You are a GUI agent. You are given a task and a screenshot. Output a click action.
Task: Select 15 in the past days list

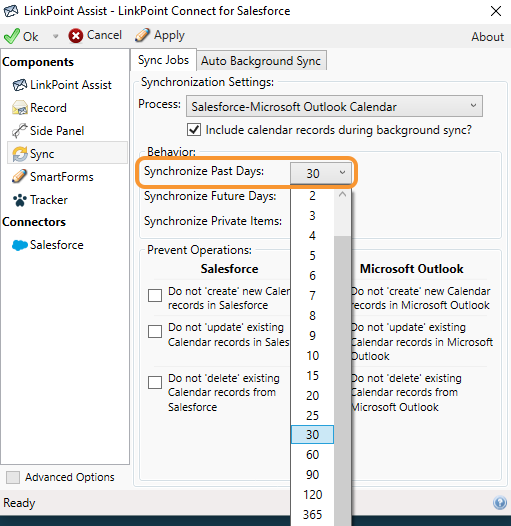[x=312, y=375]
